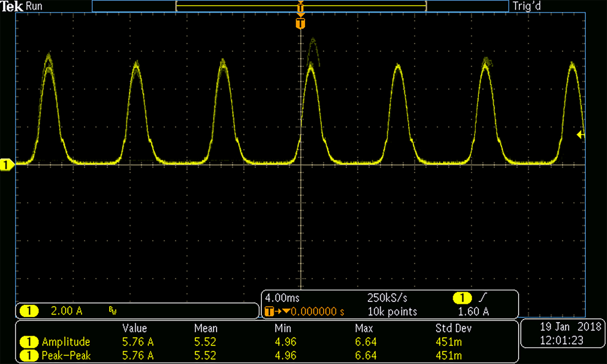Click the Amplitude max 6.64
The width and height of the screenshot is (607, 364).
366,342
